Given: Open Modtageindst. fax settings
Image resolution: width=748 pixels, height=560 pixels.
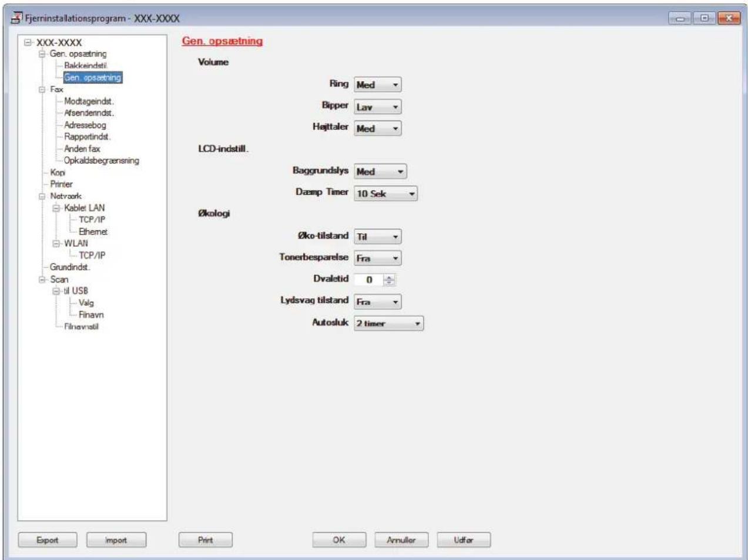Looking at the screenshot, I should pyautogui.click(x=89, y=101).
